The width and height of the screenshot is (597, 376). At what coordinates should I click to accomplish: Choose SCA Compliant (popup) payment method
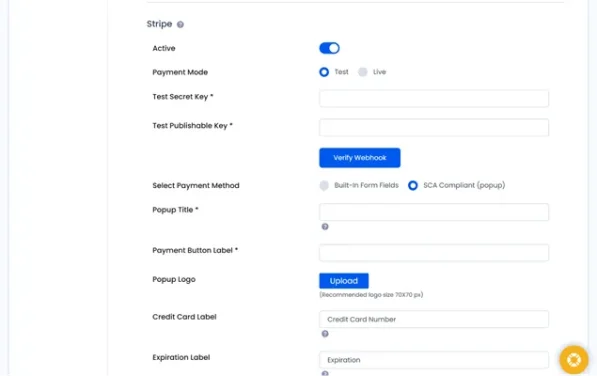[x=413, y=185]
